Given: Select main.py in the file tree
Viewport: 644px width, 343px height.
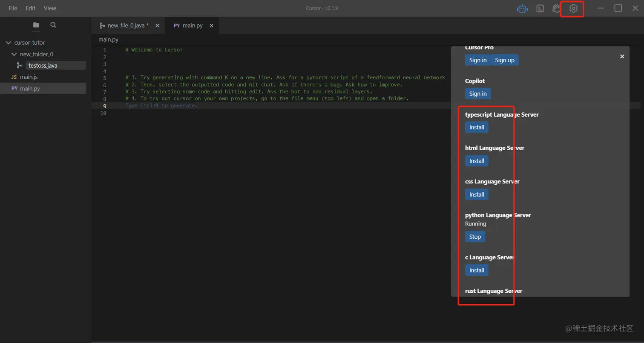Looking at the screenshot, I should [43, 89].
